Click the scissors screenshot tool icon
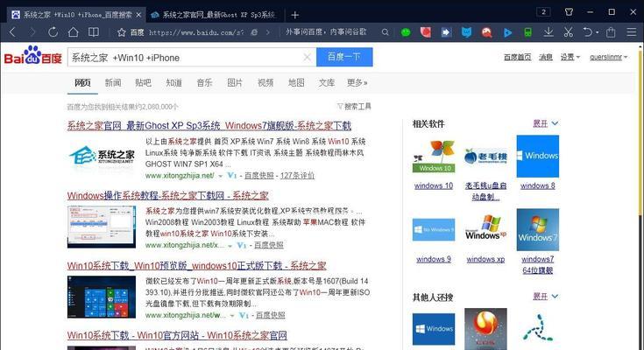This screenshot has height=350, width=644. click(569, 32)
